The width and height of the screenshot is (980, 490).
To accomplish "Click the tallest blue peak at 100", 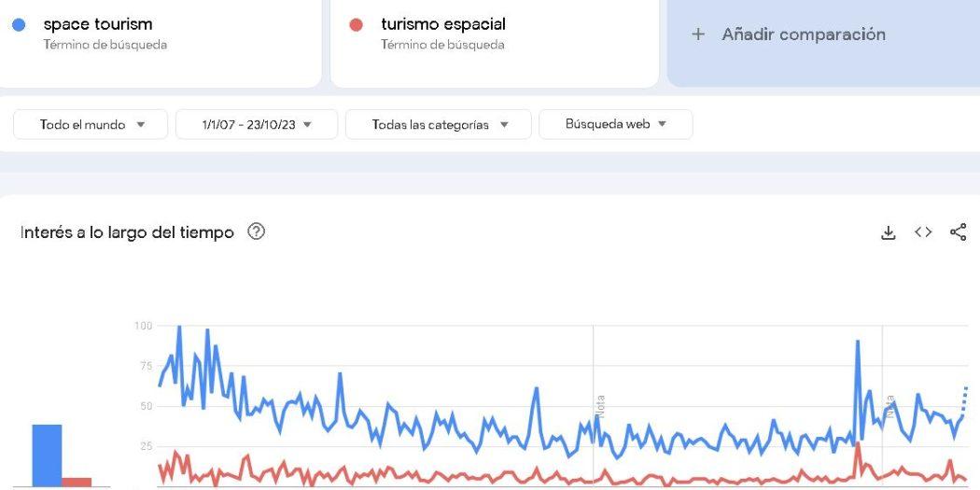I will 179,327.
